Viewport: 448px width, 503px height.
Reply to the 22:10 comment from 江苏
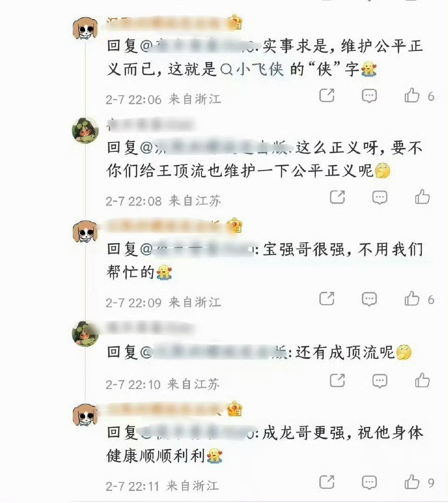(380, 381)
